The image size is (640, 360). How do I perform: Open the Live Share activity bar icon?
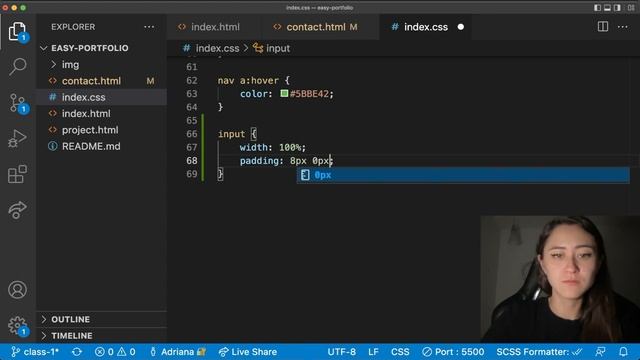click(x=17, y=210)
